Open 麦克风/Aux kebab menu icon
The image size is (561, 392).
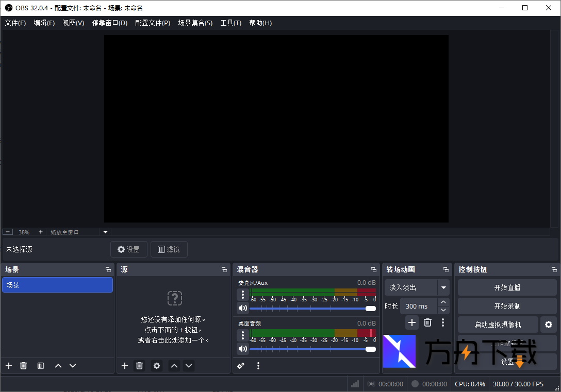pyautogui.click(x=242, y=294)
